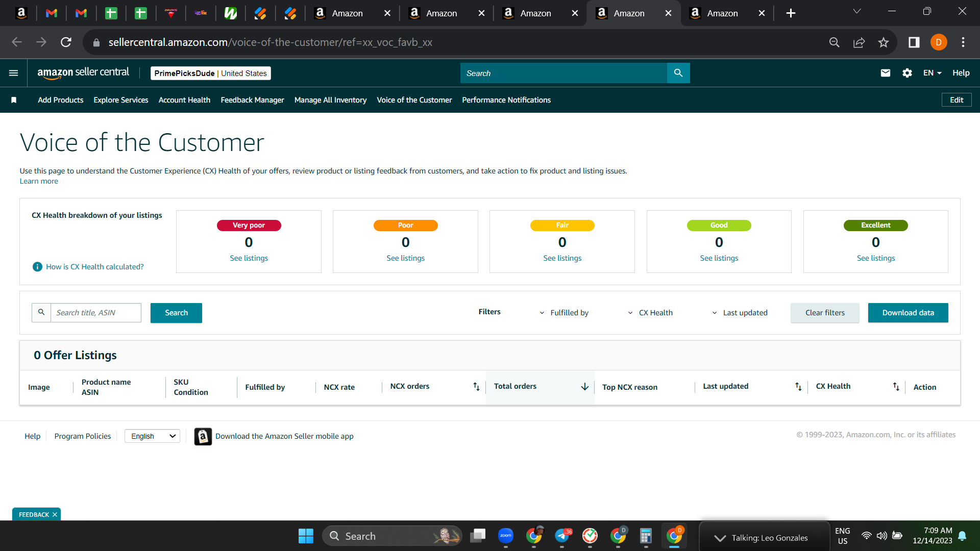Sort by Last updated arrows
The height and width of the screenshot is (551, 980).
(x=798, y=387)
